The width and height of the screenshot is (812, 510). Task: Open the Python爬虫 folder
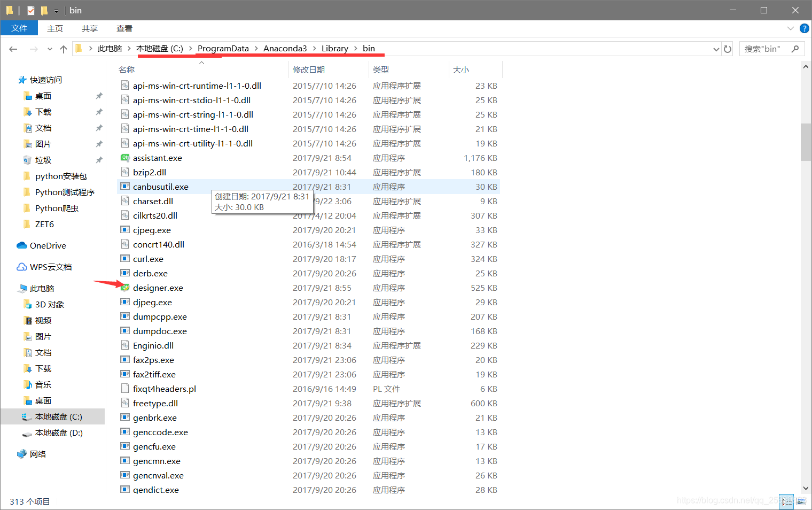pos(57,208)
